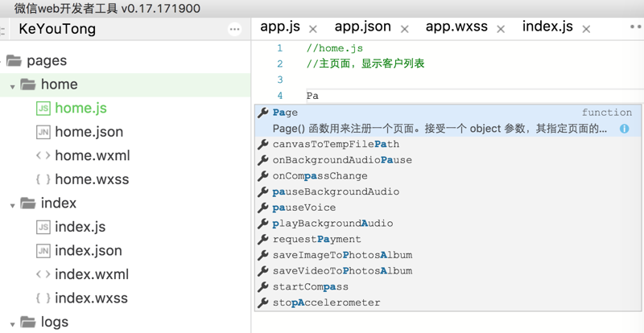Close the app.js tab
The height and width of the screenshot is (333, 644).
click(313, 29)
